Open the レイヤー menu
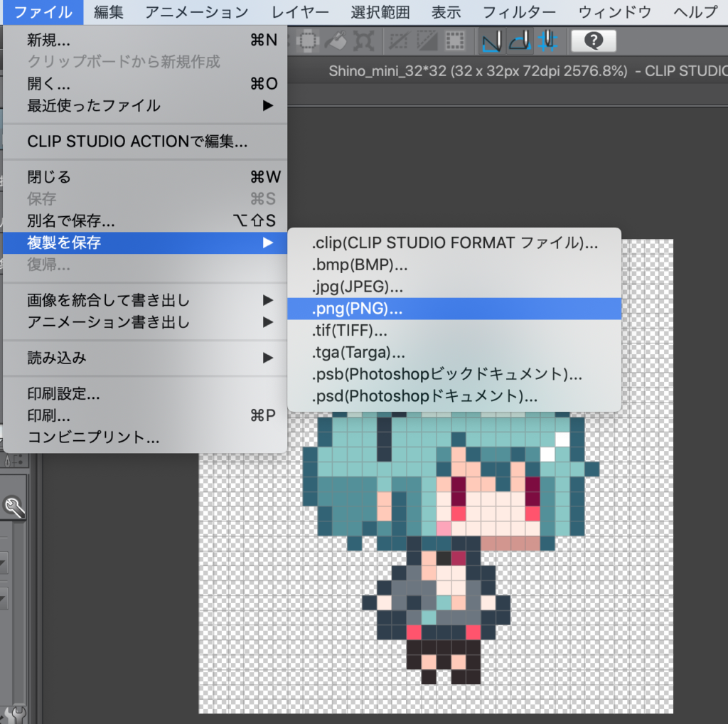 pos(300,13)
